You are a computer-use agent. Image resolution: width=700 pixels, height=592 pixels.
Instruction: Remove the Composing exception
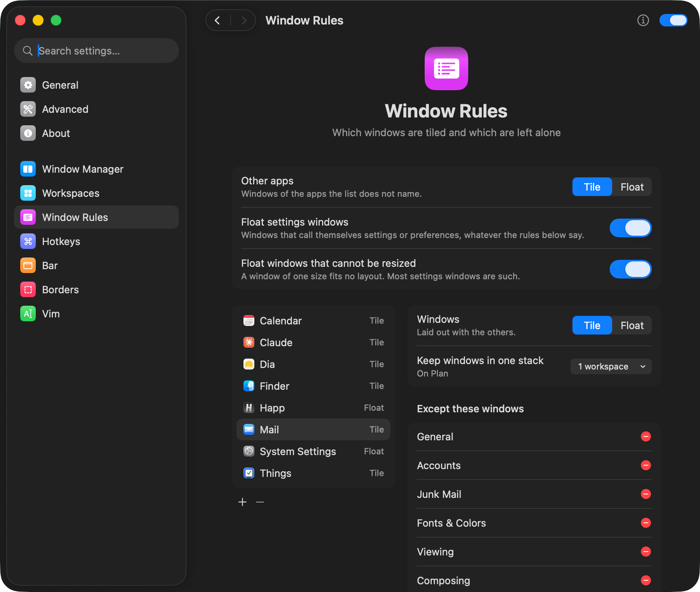pyautogui.click(x=646, y=580)
